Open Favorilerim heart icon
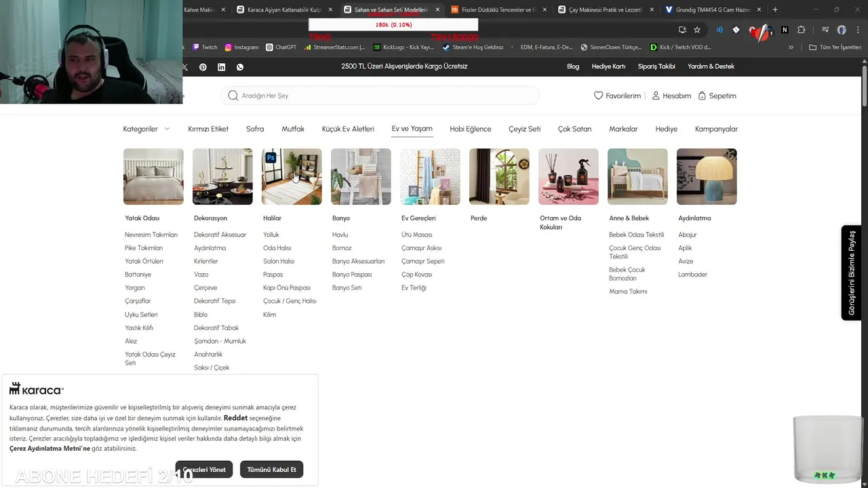The image size is (868, 488). click(x=598, y=96)
